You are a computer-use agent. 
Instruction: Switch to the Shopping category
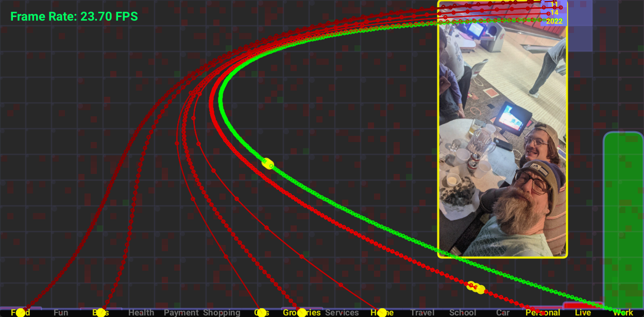[x=222, y=312]
